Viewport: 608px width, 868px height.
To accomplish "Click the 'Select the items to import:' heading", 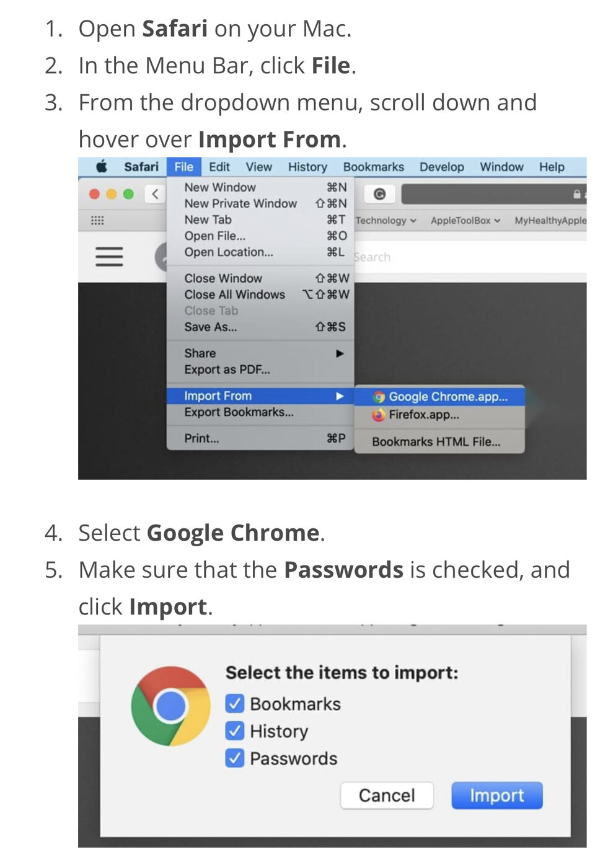I will [x=341, y=673].
